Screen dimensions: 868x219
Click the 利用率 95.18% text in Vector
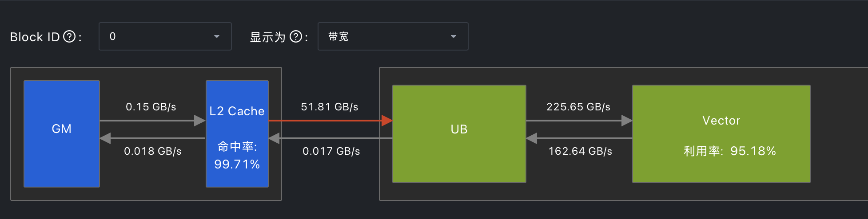point(730,151)
